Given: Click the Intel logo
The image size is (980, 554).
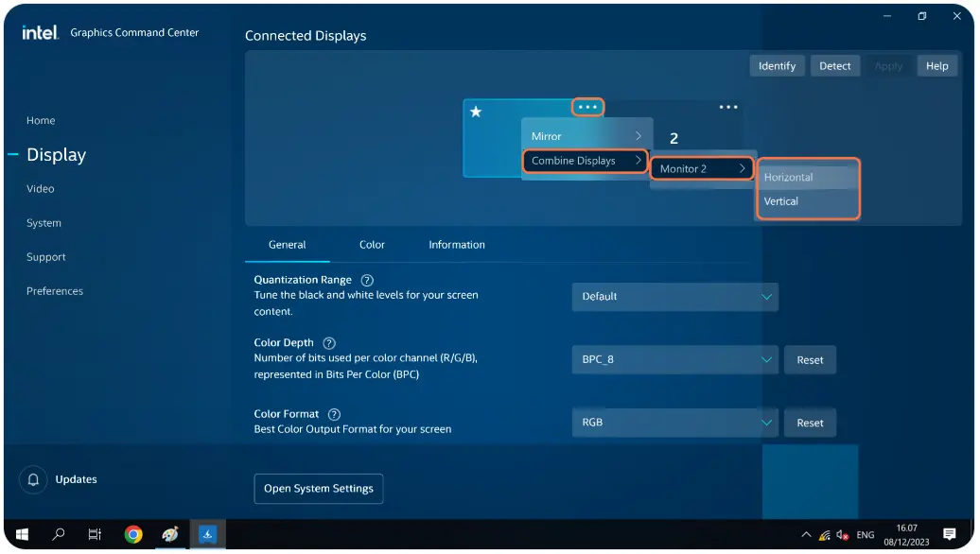Looking at the screenshot, I should point(40,32).
